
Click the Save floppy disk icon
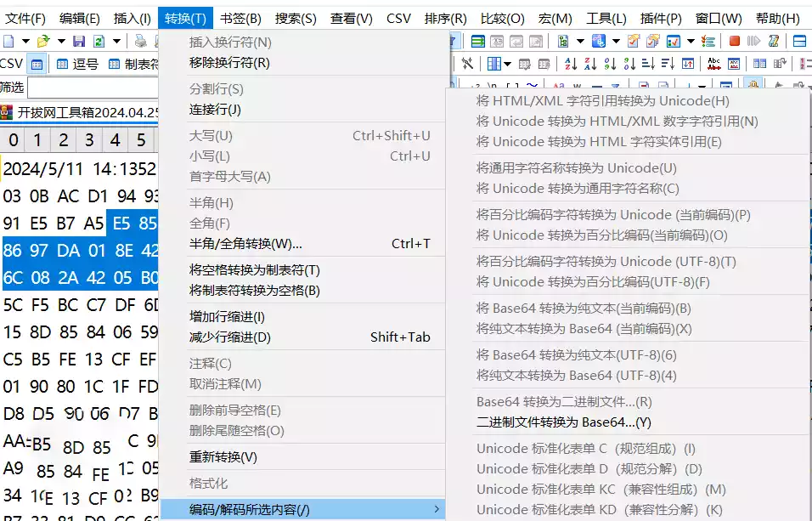(x=79, y=41)
